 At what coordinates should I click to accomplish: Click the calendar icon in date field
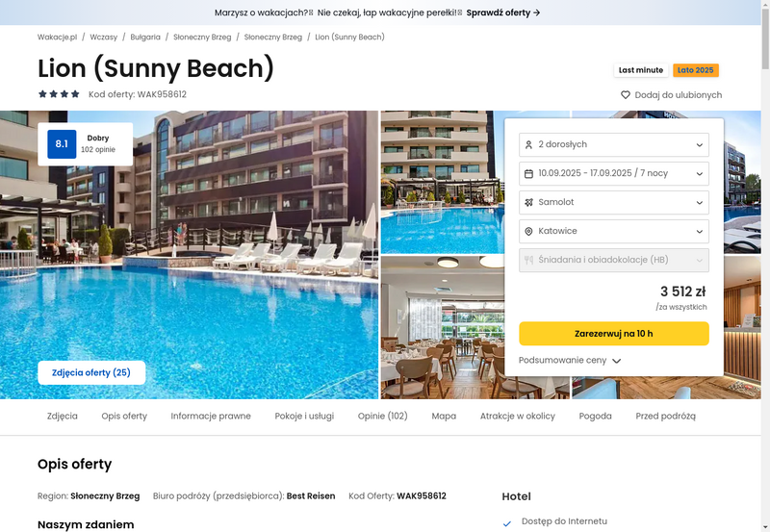click(x=528, y=174)
